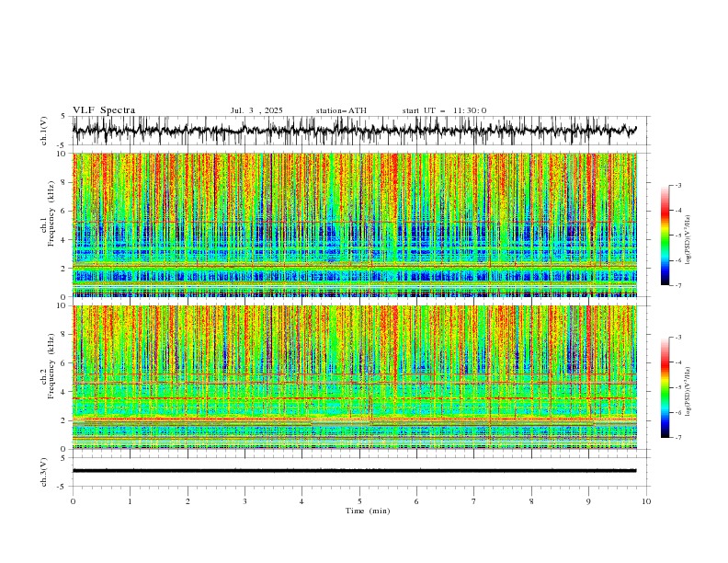Click the ch.2 spectrogram "4" kHz tick label
728x563 pixels.
point(64,392)
